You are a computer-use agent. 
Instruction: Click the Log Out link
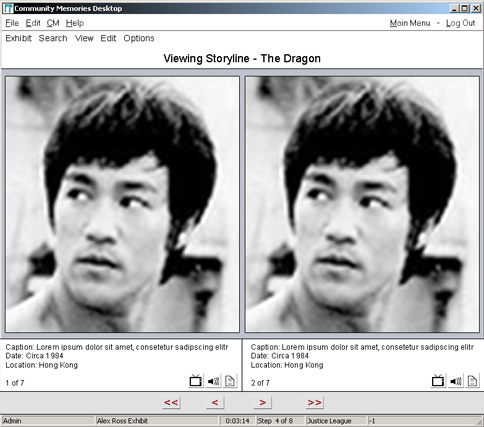[x=461, y=23]
